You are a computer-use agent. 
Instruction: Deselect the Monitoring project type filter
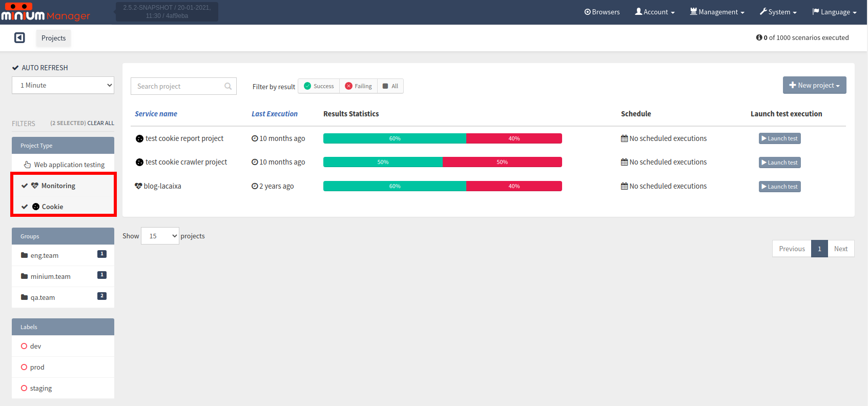[63, 186]
